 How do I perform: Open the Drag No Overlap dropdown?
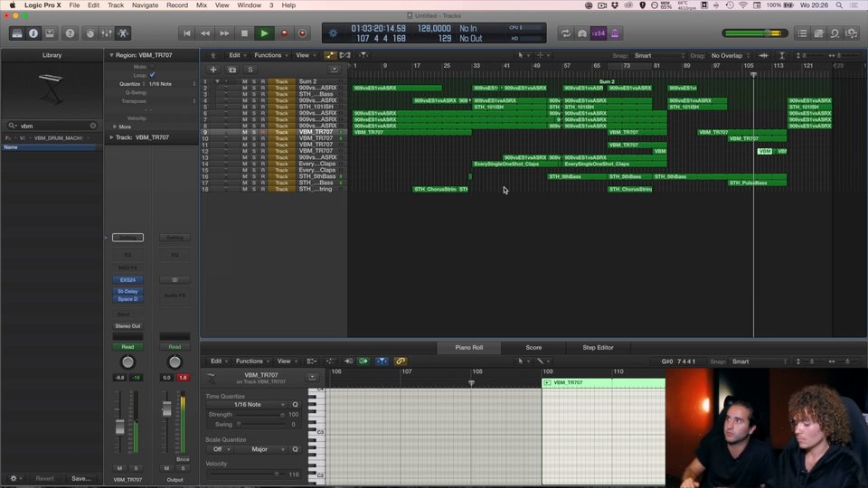(730, 56)
